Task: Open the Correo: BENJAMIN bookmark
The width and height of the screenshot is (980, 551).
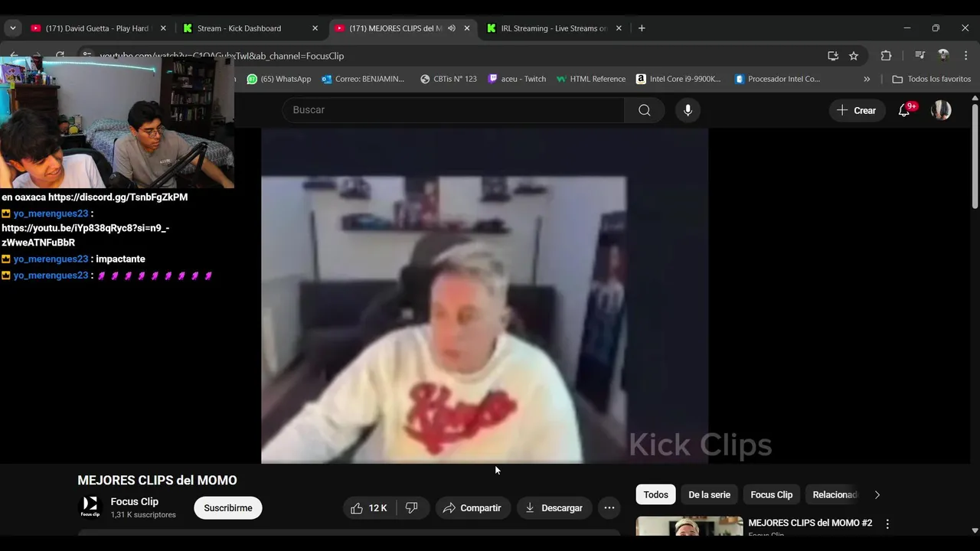Action: (363, 79)
